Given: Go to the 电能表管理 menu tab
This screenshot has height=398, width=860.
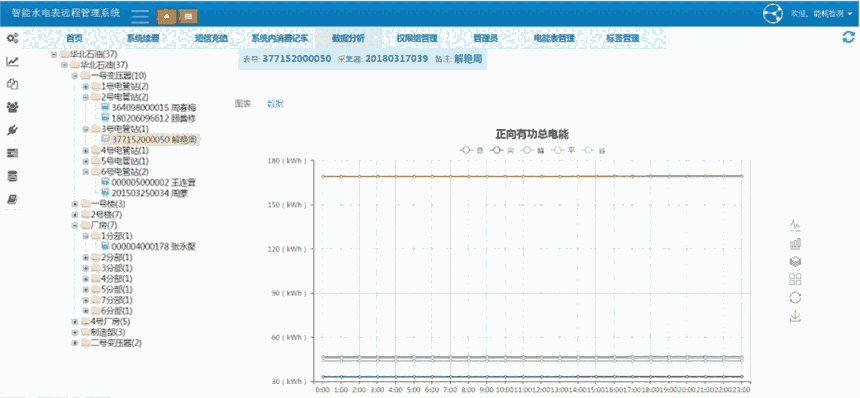Looking at the screenshot, I should pos(554,38).
